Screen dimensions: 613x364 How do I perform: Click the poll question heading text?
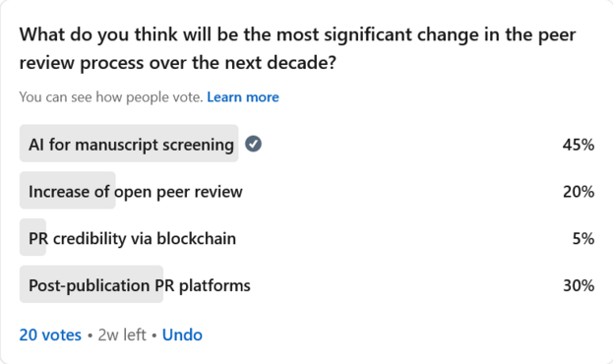(x=297, y=48)
